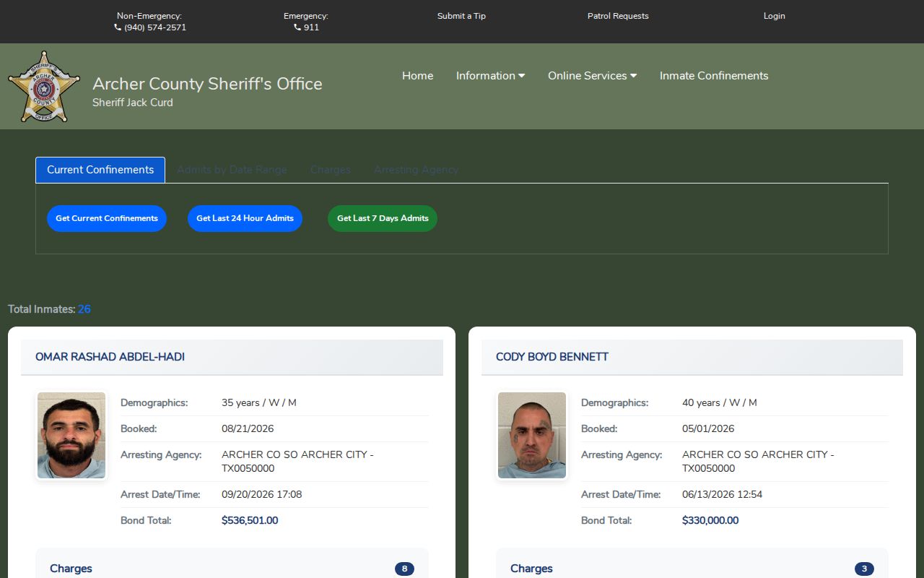This screenshot has width=924, height=578.
Task: Click the arrest time 09/20/2026 17:08
Action: tap(262, 495)
